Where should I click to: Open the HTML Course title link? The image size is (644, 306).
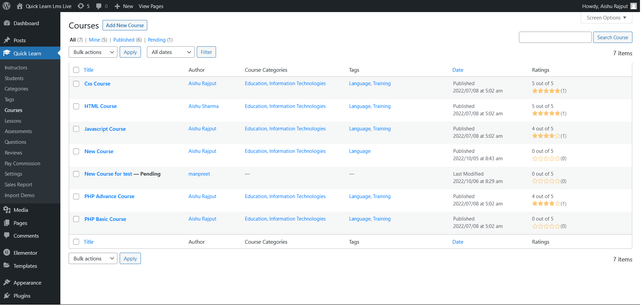pos(101,106)
